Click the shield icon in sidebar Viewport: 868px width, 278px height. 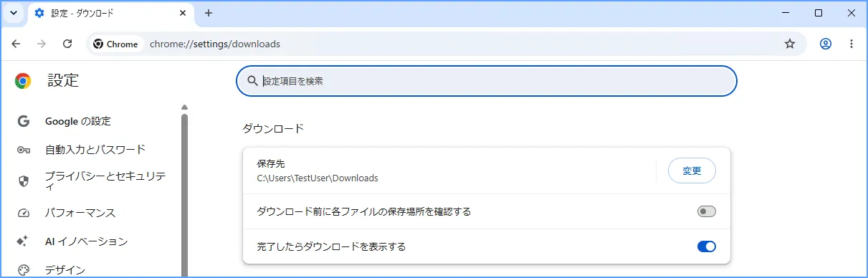coord(24,181)
